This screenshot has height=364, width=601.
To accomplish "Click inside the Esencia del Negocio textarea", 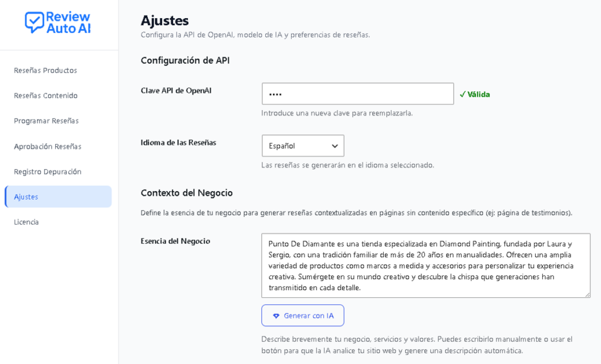I will pyautogui.click(x=426, y=266).
